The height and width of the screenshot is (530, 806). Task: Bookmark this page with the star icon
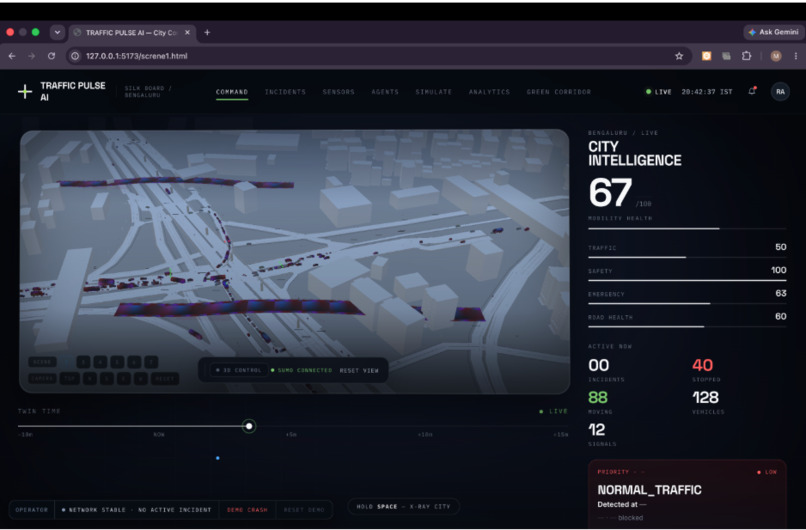point(679,56)
